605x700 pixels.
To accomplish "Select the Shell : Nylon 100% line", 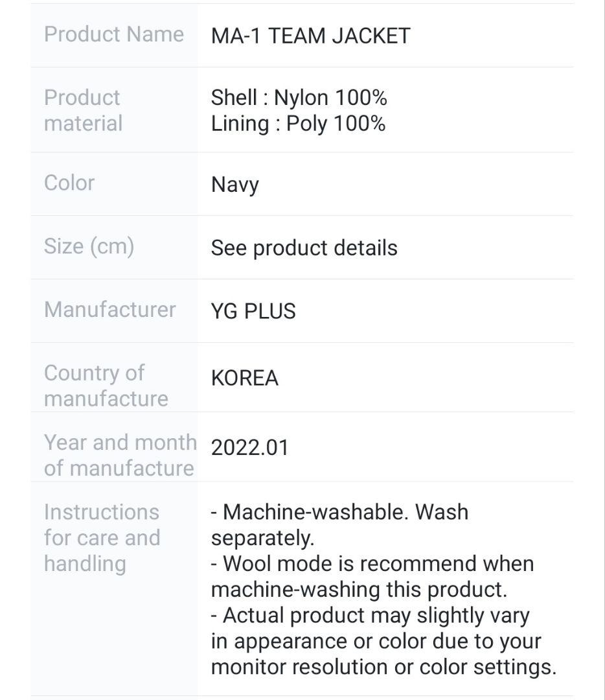I will 299,98.
